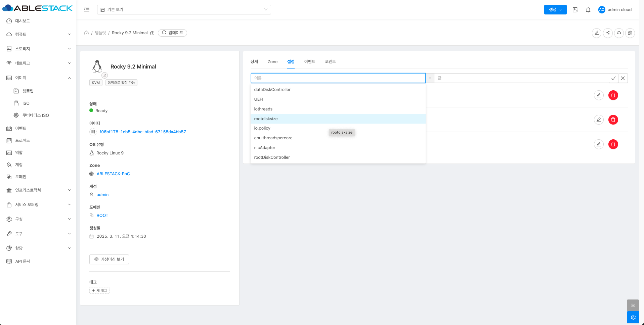This screenshot has width=644, height=325.
Task: Click the share template icon
Action: click(608, 33)
